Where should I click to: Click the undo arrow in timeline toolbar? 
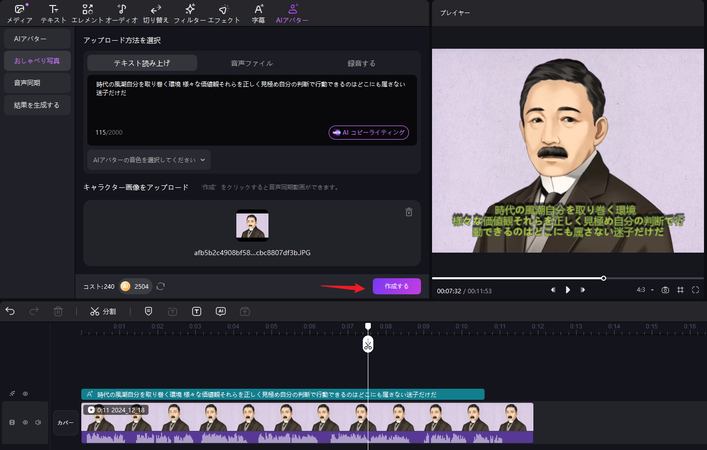pyautogui.click(x=11, y=311)
